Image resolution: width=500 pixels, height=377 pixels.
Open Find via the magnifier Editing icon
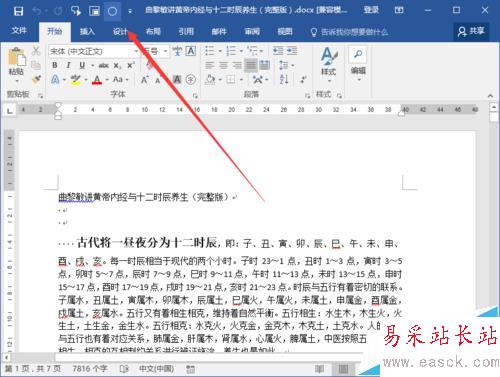click(x=358, y=54)
